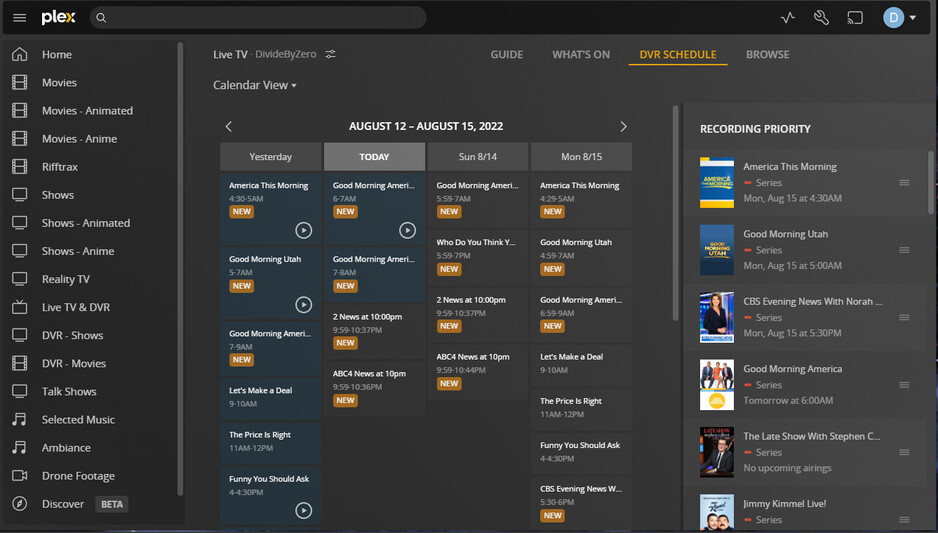The height and width of the screenshot is (533, 938).
Task: Select the Sun 8/14 column header
Action: 478,157
